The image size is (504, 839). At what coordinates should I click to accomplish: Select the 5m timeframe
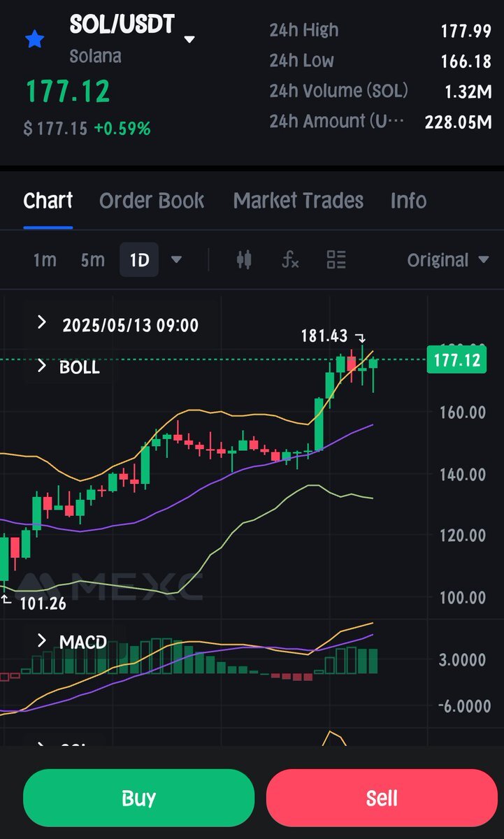[92, 260]
